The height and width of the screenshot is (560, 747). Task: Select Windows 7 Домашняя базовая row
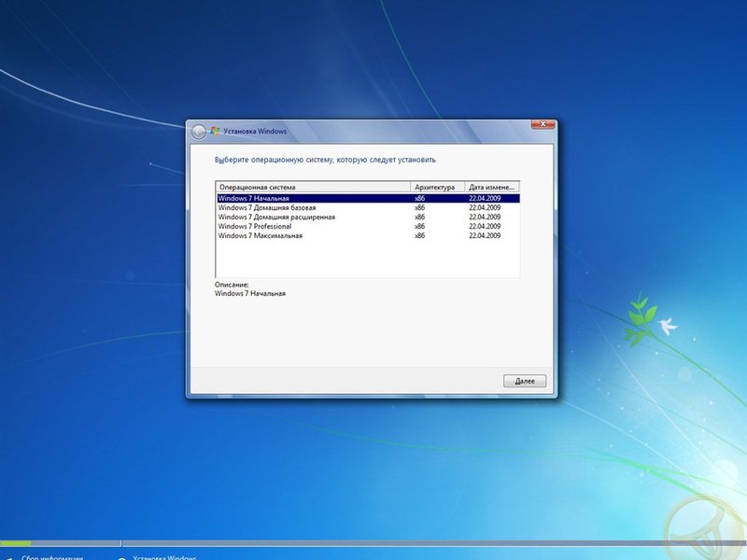click(x=368, y=207)
